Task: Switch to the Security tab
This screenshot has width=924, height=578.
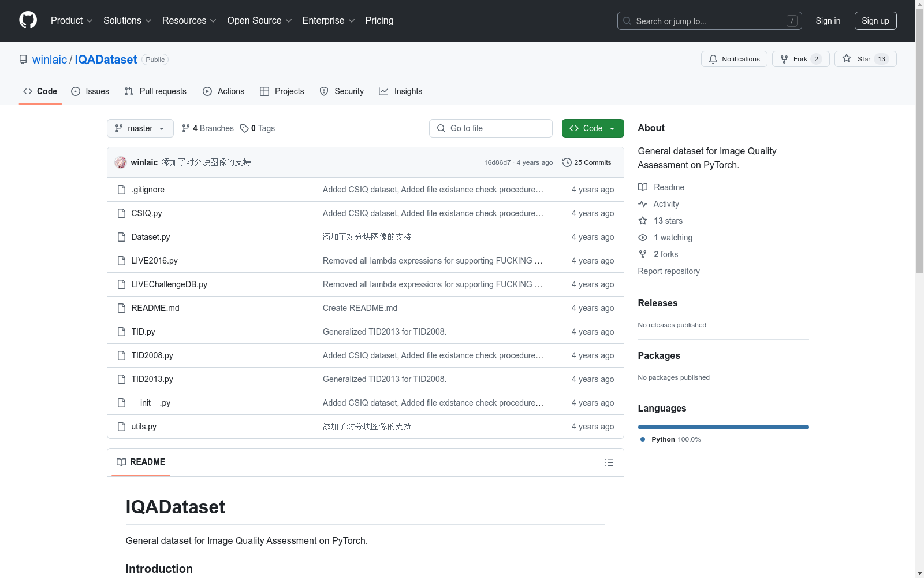Action: point(342,91)
